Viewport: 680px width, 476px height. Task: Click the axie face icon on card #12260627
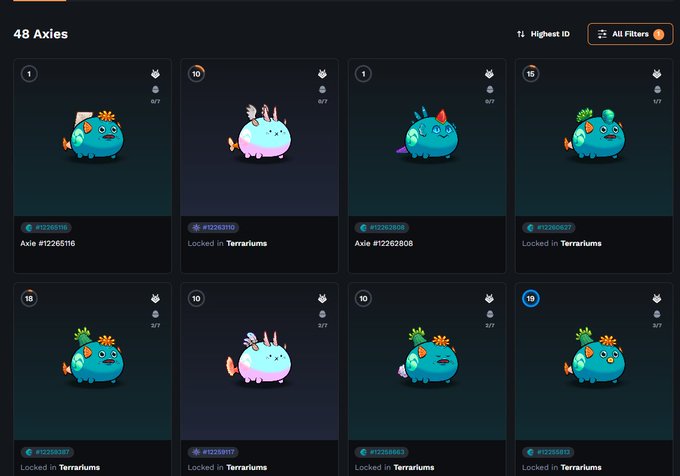pos(657,74)
